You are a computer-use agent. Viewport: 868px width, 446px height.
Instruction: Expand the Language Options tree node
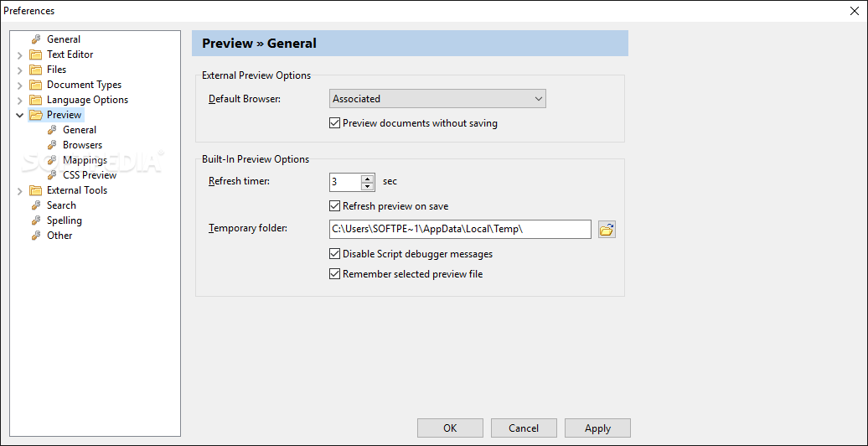[20, 101]
